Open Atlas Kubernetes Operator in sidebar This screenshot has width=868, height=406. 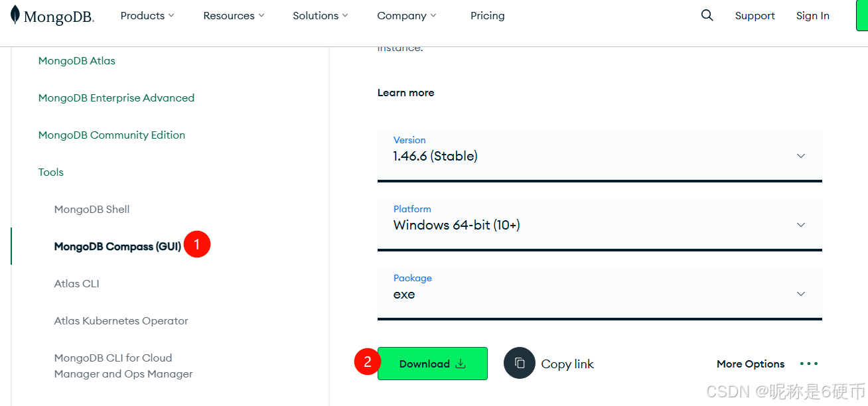tap(121, 320)
